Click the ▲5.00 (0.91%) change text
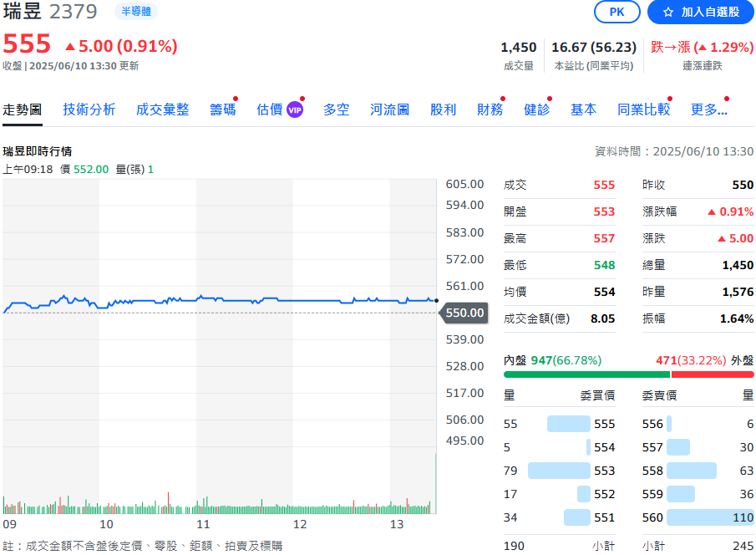 click(x=121, y=46)
